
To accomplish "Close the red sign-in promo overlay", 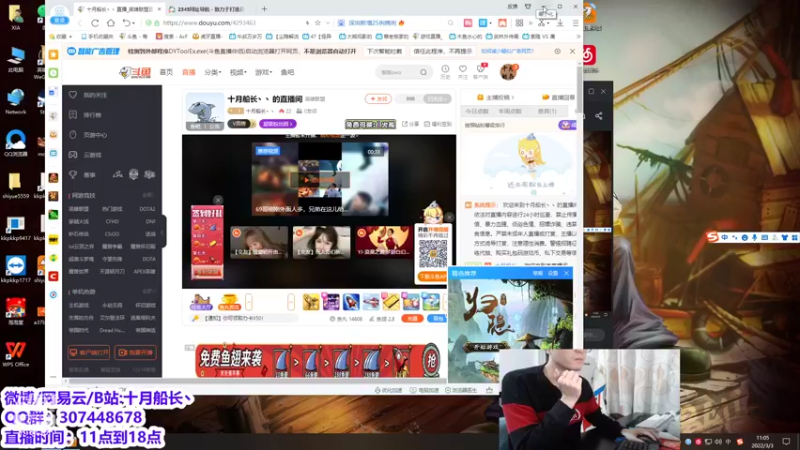I will (218, 200).
